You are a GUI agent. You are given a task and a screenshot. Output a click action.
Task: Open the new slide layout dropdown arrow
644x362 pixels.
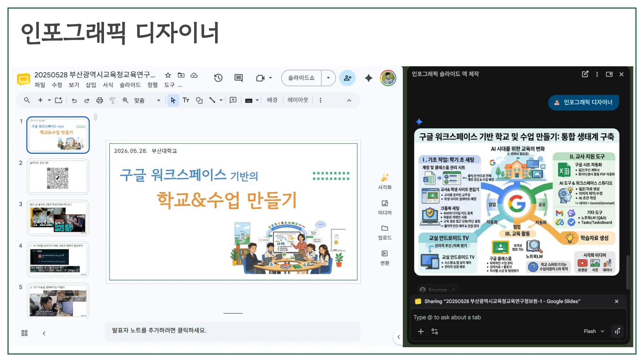point(49,100)
